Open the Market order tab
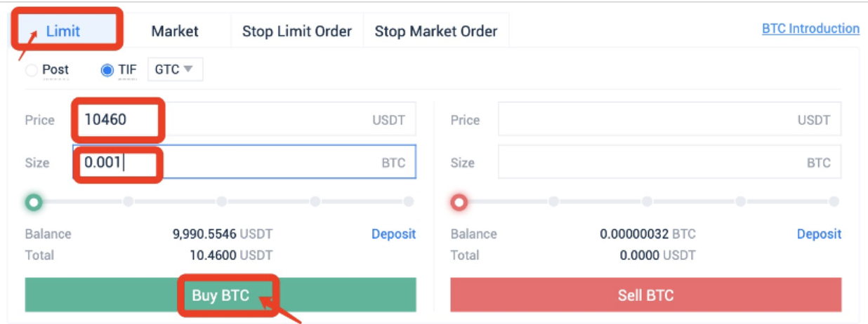This screenshot has width=868, height=324. point(175,31)
